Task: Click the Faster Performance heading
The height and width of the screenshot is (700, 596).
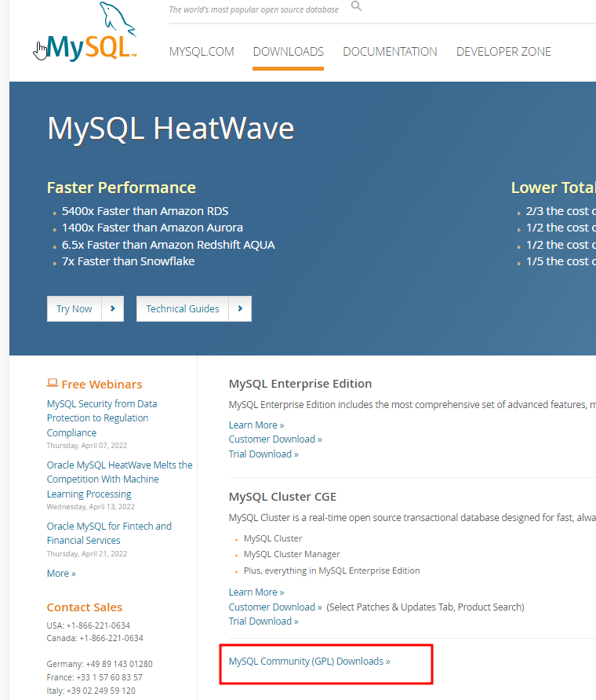Action: pyautogui.click(x=122, y=188)
